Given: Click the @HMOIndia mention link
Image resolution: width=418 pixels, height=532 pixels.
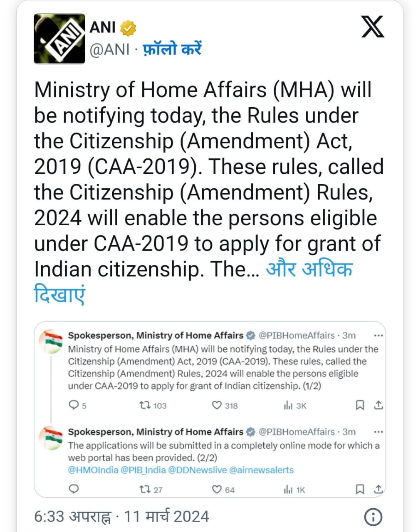Looking at the screenshot, I should click(93, 470).
